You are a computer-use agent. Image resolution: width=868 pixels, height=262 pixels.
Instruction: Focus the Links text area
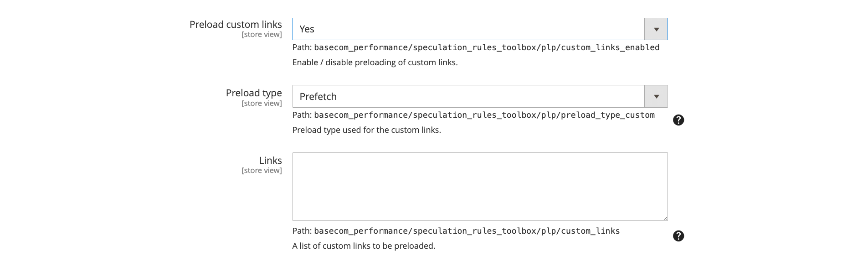(479, 186)
